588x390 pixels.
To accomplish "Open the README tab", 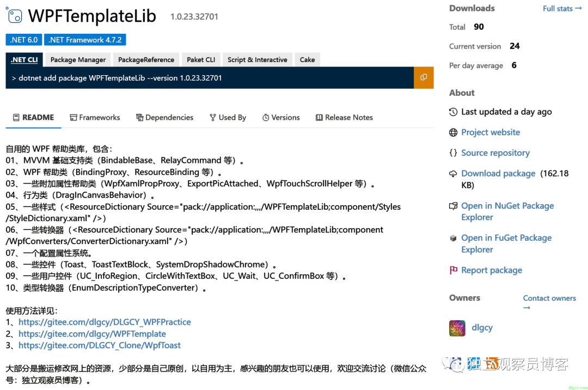I will click(33, 117).
